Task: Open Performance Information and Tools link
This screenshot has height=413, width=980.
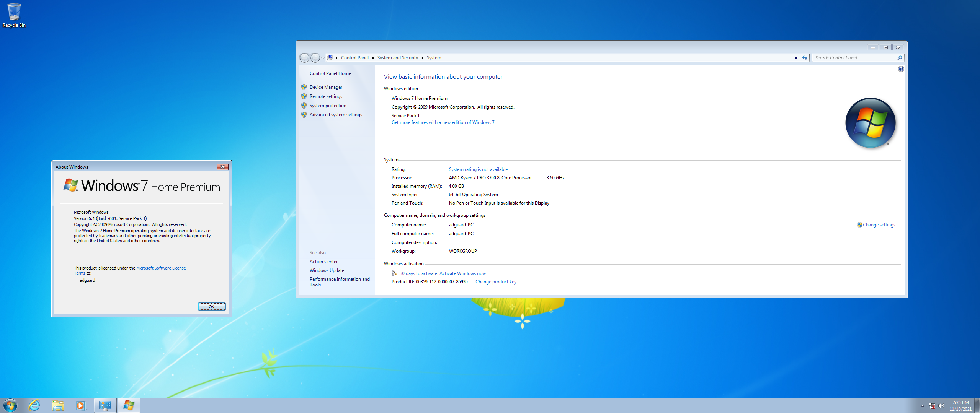Action: (340, 282)
